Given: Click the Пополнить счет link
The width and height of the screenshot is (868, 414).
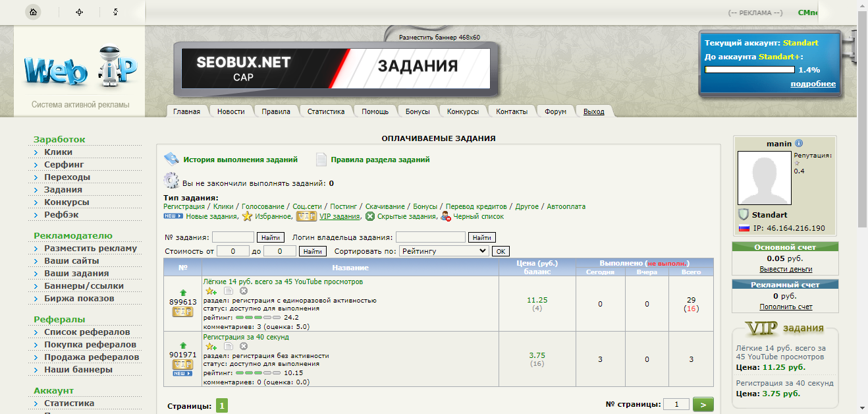Looking at the screenshot, I should coord(786,307).
